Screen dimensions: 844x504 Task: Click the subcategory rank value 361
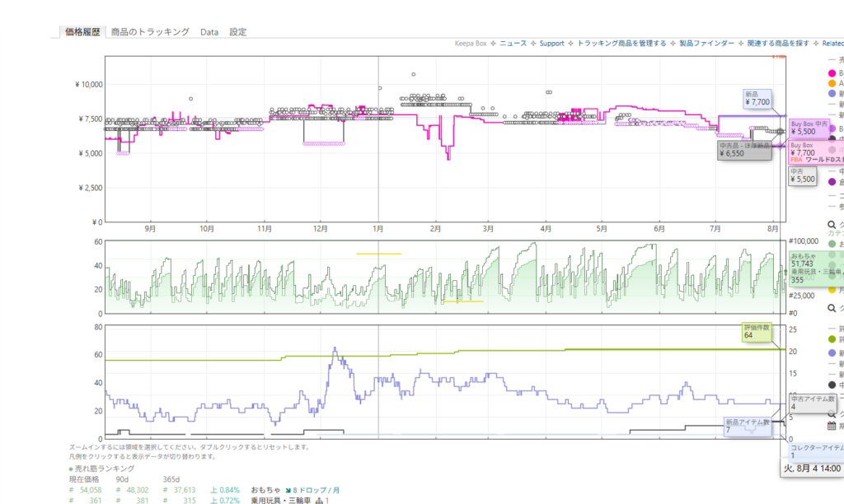pos(96,500)
